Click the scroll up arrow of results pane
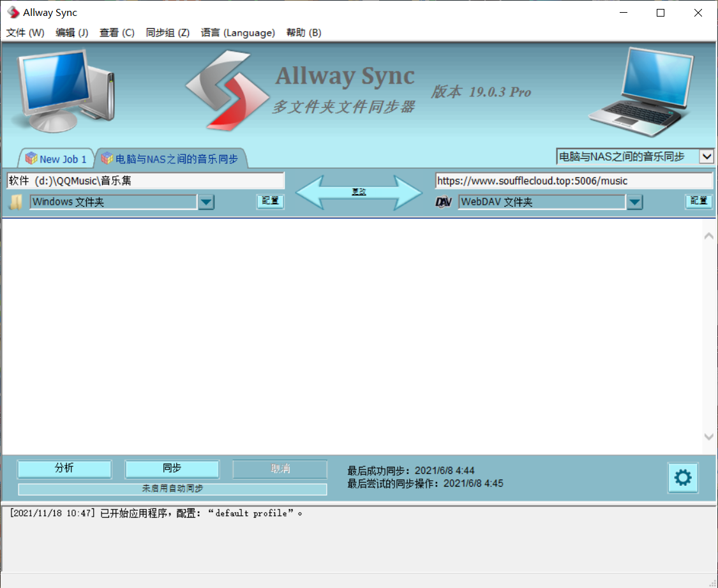The height and width of the screenshot is (588, 718). tap(709, 236)
